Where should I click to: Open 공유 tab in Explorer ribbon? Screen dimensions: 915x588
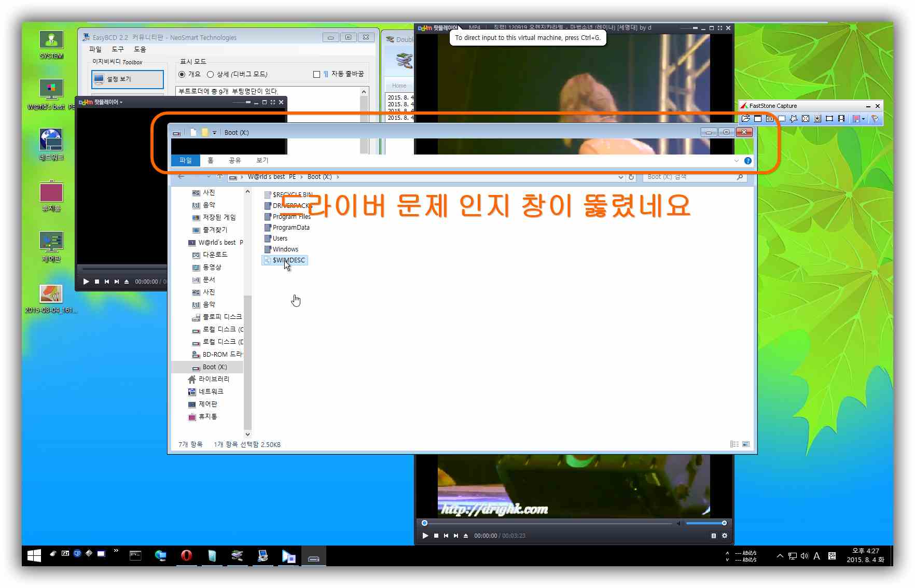235,161
